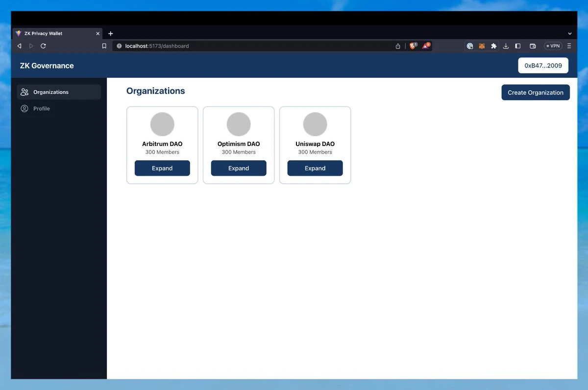588x390 pixels.
Task: Open the Brave Rewards triangle icon
Action: [x=426, y=46]
